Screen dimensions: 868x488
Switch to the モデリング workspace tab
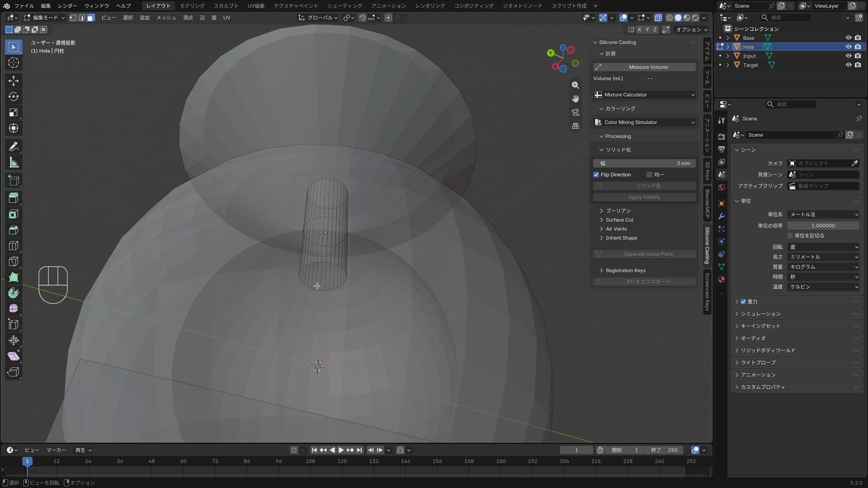tap(192, 6)
